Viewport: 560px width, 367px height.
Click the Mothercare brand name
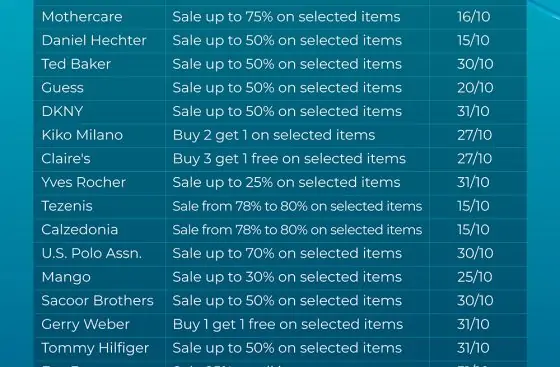tap(82, 17)
